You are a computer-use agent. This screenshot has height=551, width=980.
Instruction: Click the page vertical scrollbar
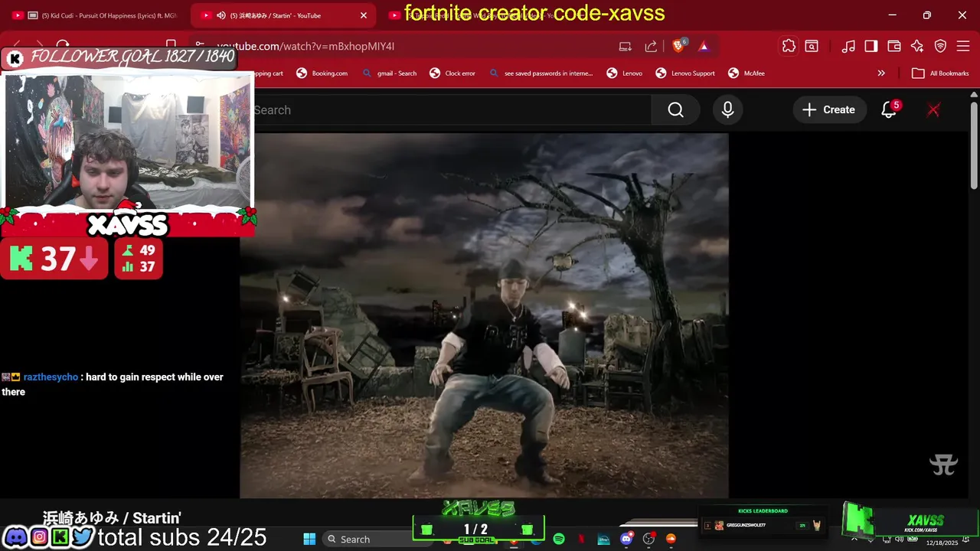[974, 145]
